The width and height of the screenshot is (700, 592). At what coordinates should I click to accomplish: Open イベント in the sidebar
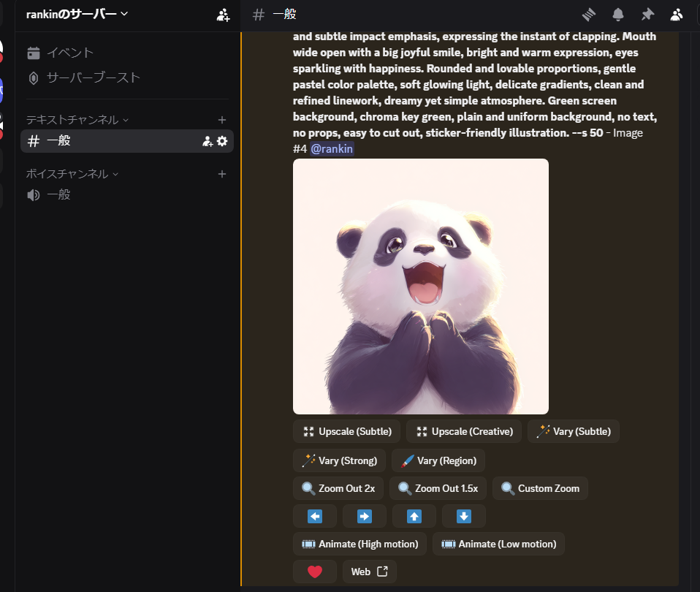(x=70, y=53)
